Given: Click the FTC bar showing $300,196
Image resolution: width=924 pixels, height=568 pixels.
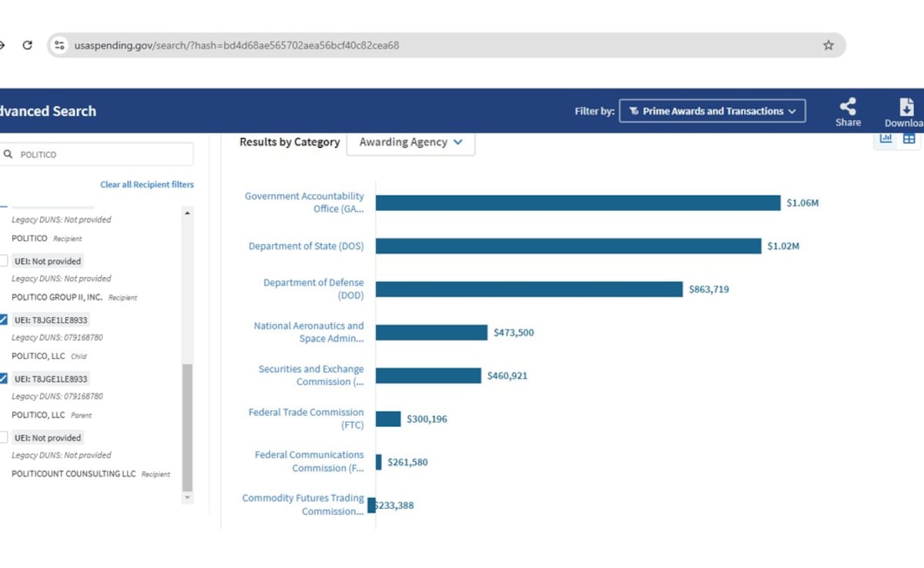Looking at the screenshot, I should 388,419.
